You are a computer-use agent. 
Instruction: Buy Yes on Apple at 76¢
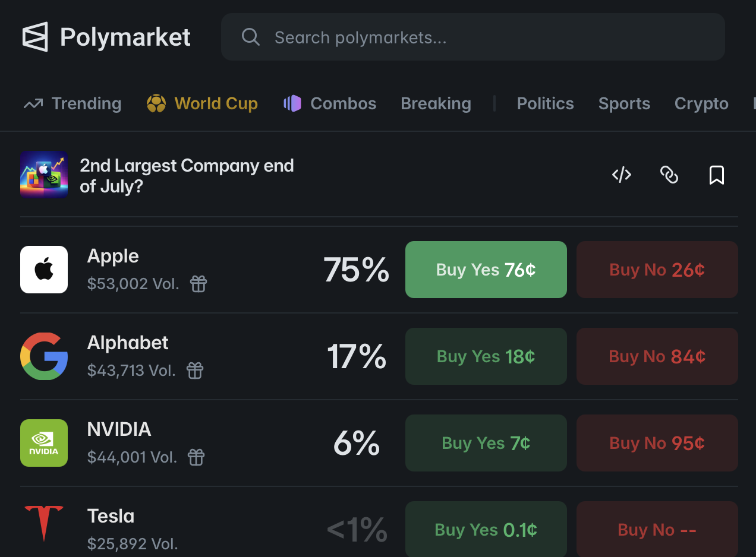[486, 270]
